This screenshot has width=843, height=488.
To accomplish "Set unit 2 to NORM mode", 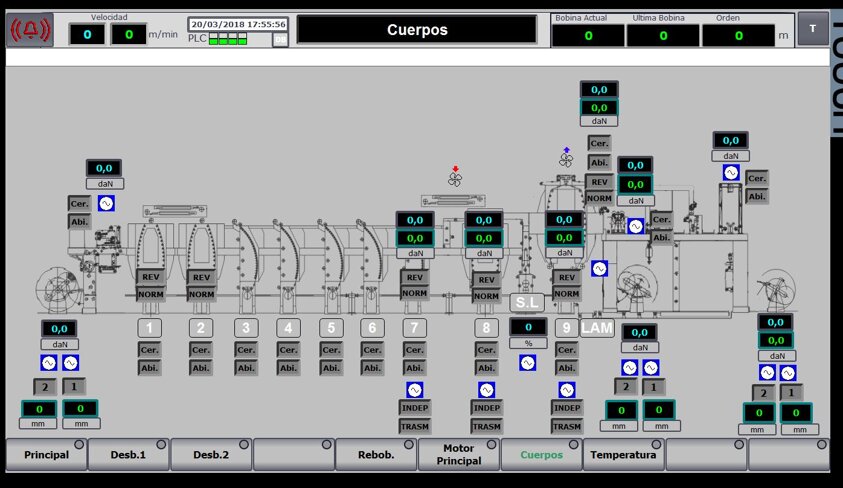I will click(x=201, y=295).
